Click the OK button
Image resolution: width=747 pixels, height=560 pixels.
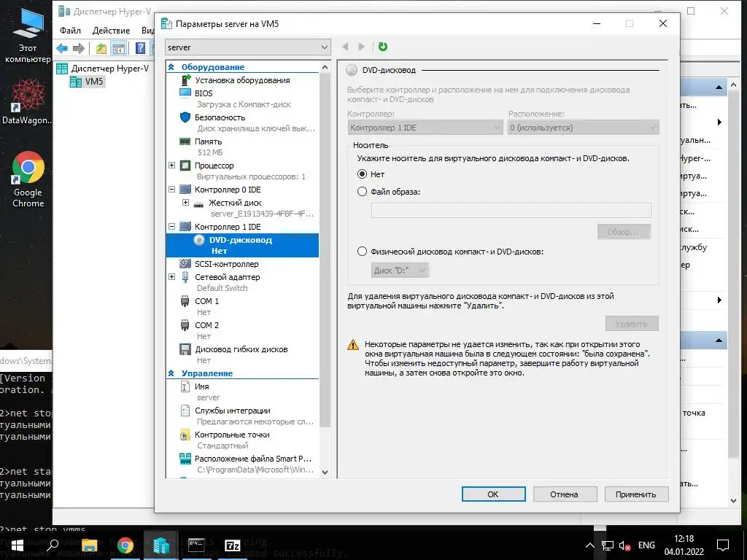pos(494,494)
